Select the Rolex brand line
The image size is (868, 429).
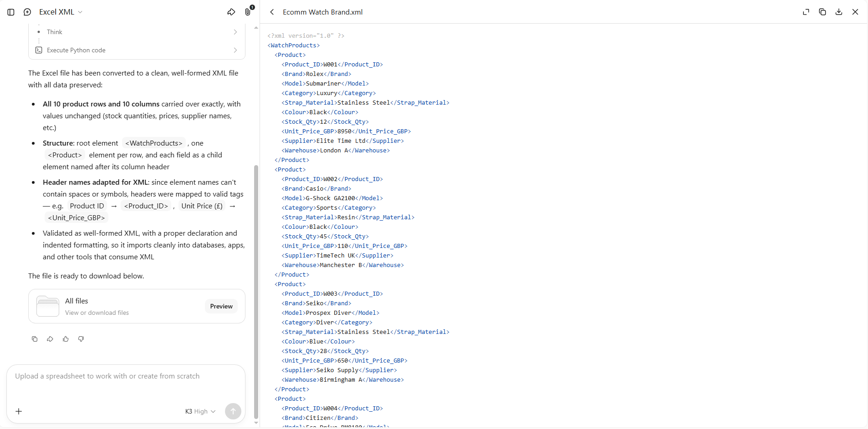click(x=317, y=74)
